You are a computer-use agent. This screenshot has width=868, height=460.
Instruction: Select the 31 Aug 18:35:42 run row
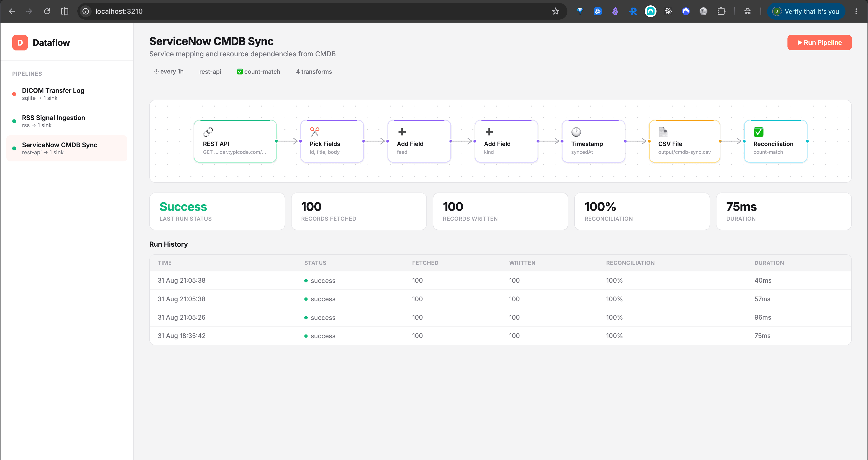500,336
